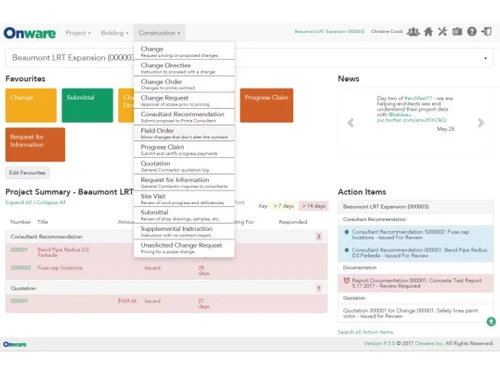Open the Request for Information tile

point(35,145)
